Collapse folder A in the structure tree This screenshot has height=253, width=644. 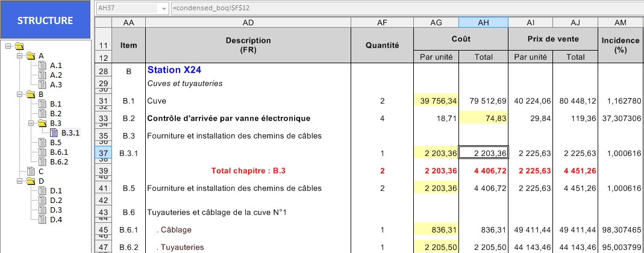tap(19, 55)
